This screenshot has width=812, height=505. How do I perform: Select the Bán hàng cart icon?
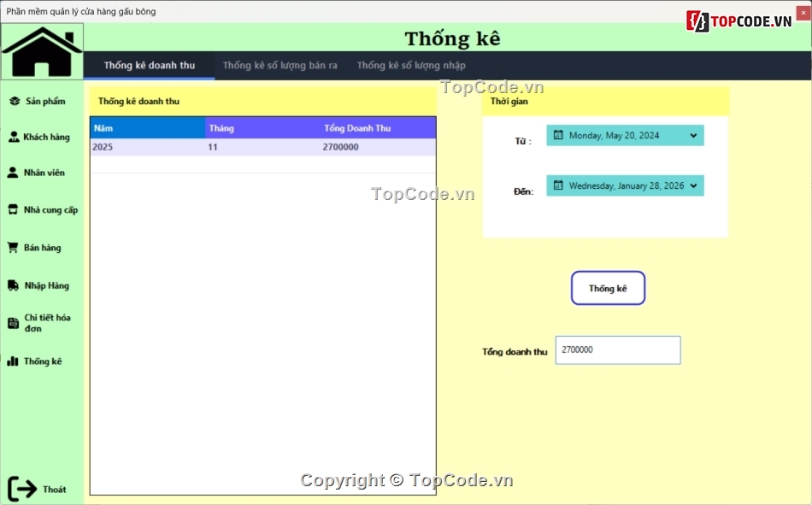tap(15, 247)
